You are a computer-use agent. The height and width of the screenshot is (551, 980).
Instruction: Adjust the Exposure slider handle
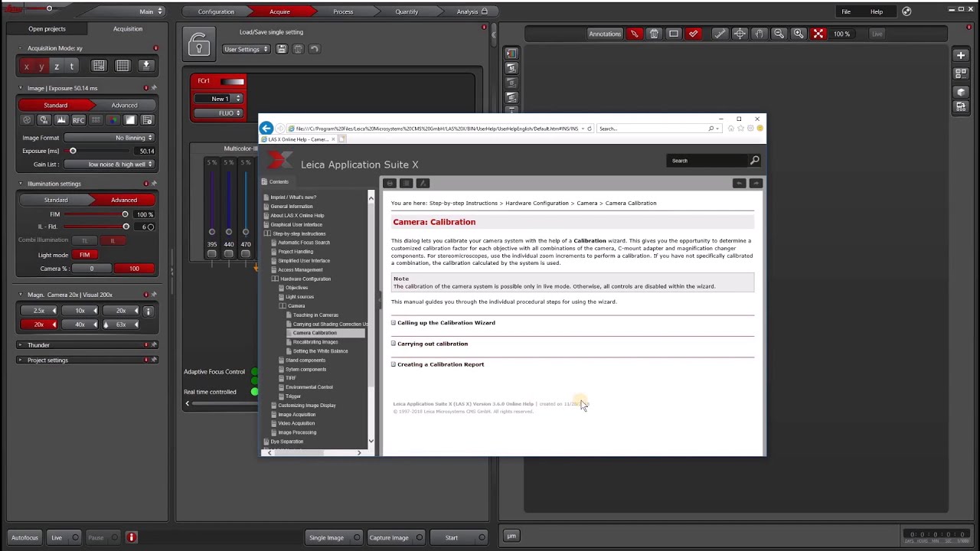73,151
